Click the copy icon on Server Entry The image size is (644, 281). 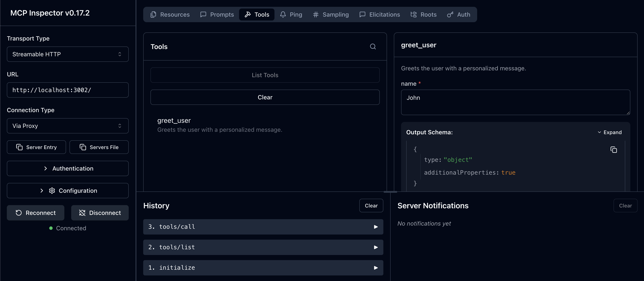[x=19, y=147]
